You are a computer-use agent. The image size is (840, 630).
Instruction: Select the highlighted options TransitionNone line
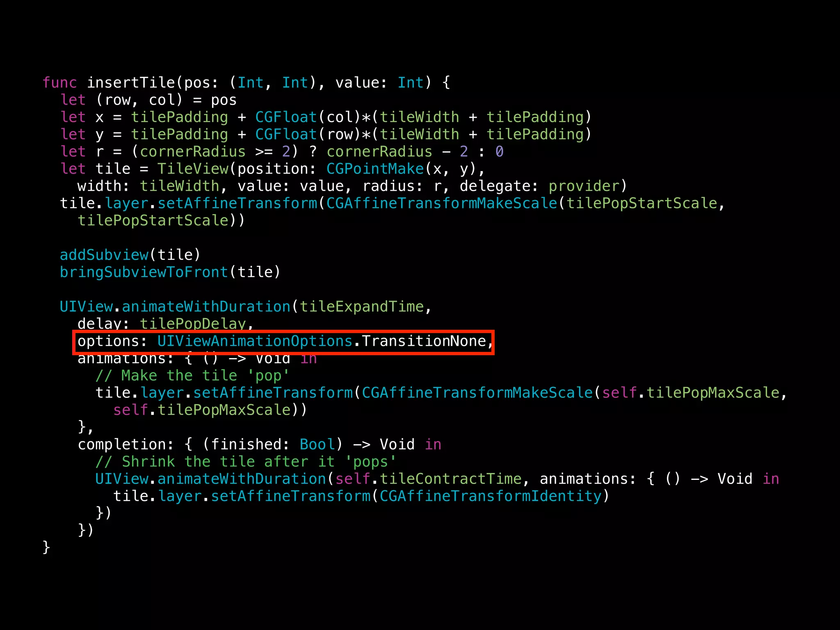tap(283, 342)
